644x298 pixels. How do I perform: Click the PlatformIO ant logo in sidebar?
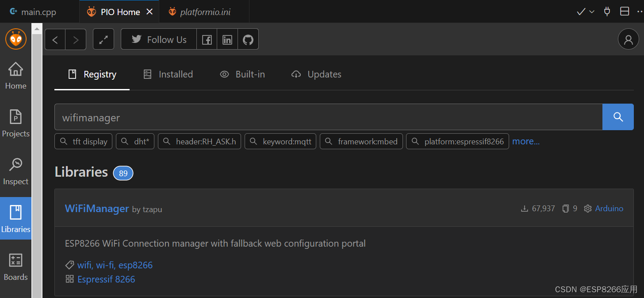16,39
